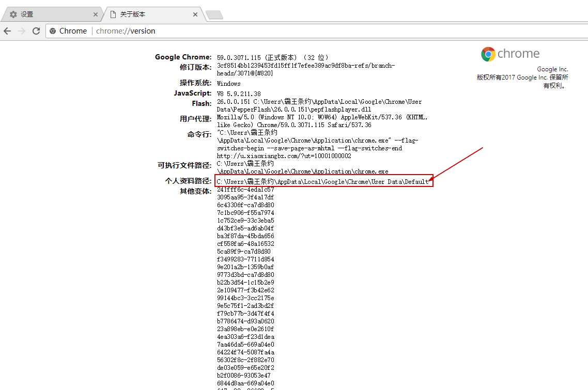588x390 pixels.
Task: Go back using the back arrow
Action: click(8, 31)
